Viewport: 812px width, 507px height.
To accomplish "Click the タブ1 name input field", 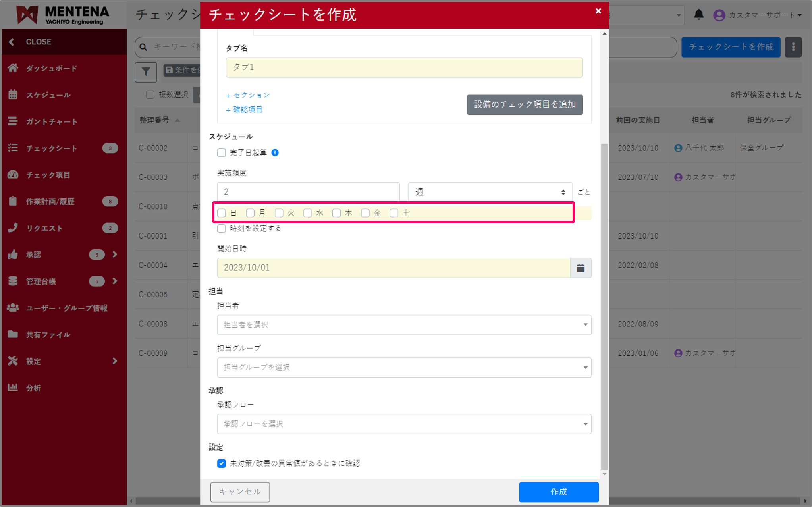I will pos(404,67).
